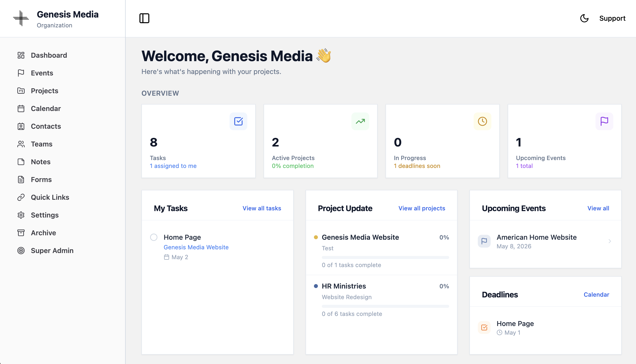Viewport: 636px width, 364px height.
Task: Click the Quick Links chain icon
Action: click(x=21, y=197)
